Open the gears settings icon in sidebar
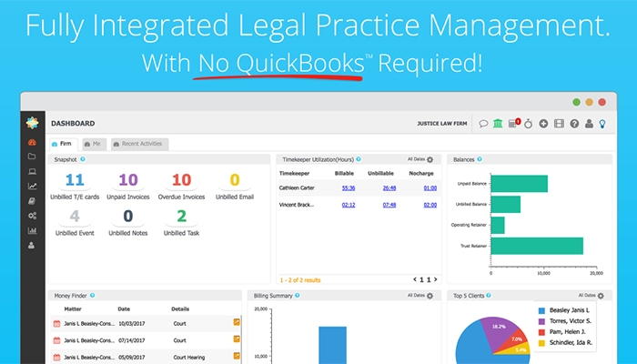 (33, 215)
